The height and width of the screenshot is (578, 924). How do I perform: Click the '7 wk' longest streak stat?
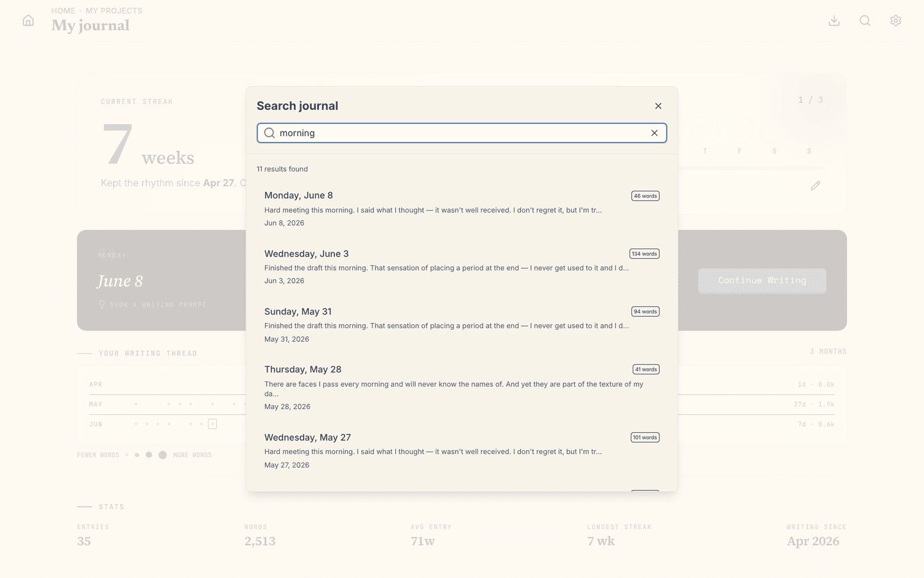601,541
